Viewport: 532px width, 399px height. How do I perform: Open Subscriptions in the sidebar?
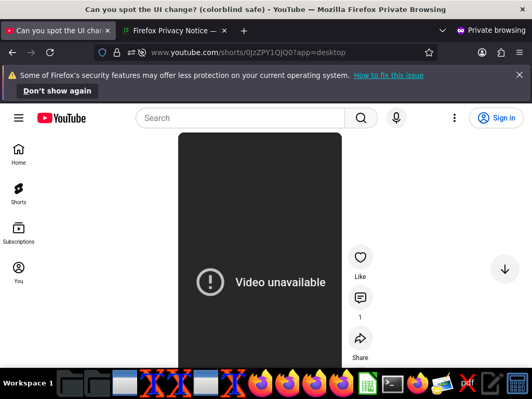(x=19, y=233)
